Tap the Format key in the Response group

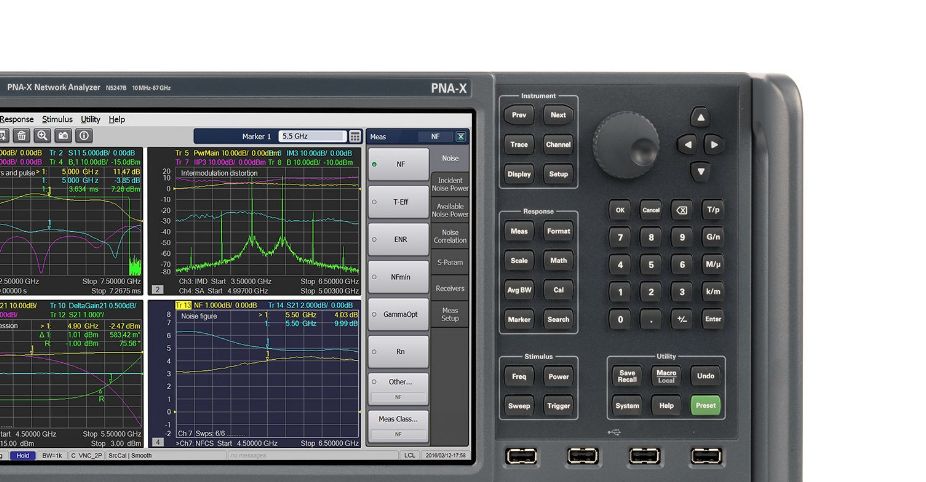tap(558, 231)
